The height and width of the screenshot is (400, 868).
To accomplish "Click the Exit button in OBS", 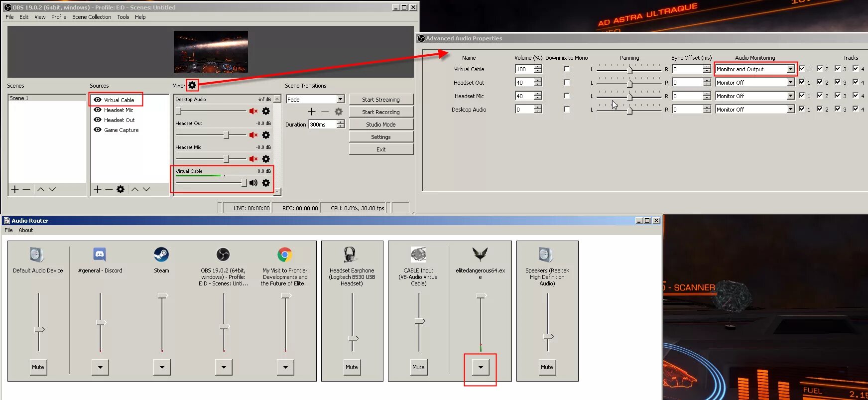I will tap(381, 149).
